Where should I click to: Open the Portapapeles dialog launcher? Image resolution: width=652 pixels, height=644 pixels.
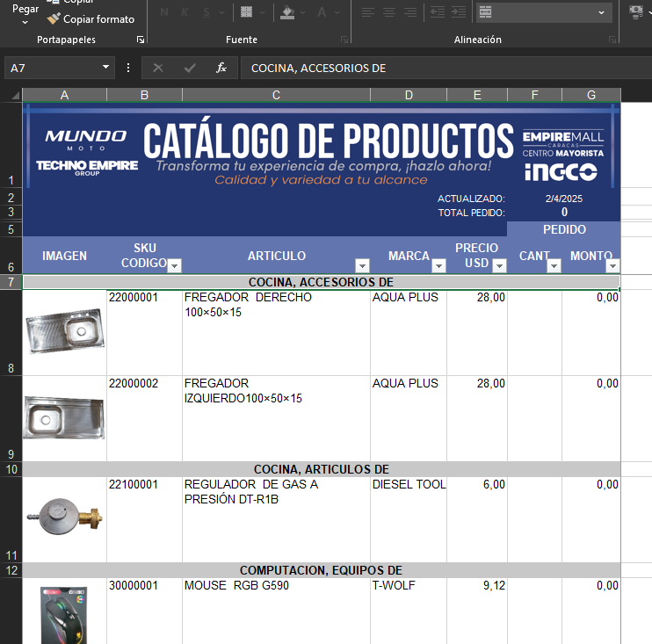(140, 40)
